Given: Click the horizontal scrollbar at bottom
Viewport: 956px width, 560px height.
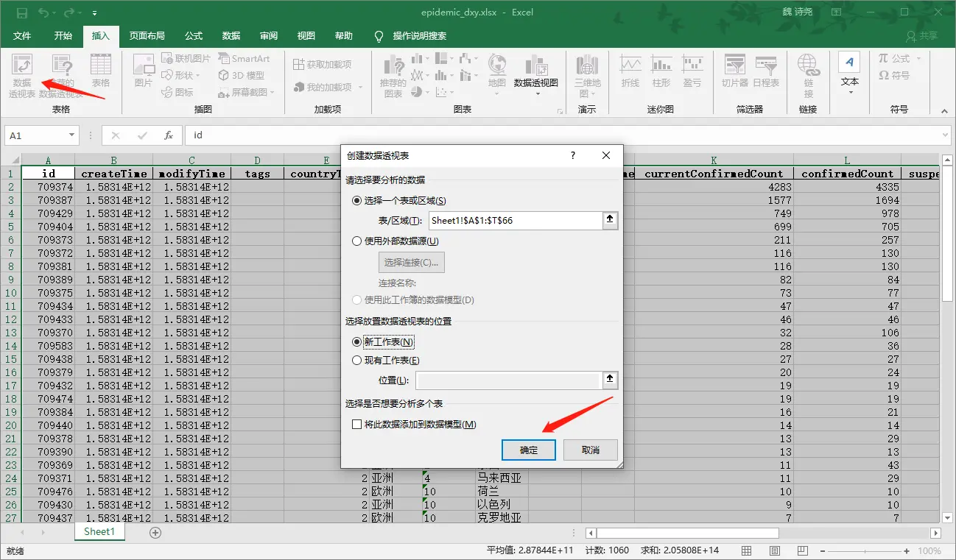Looking at the screenshot, I should tap(686, 533).
